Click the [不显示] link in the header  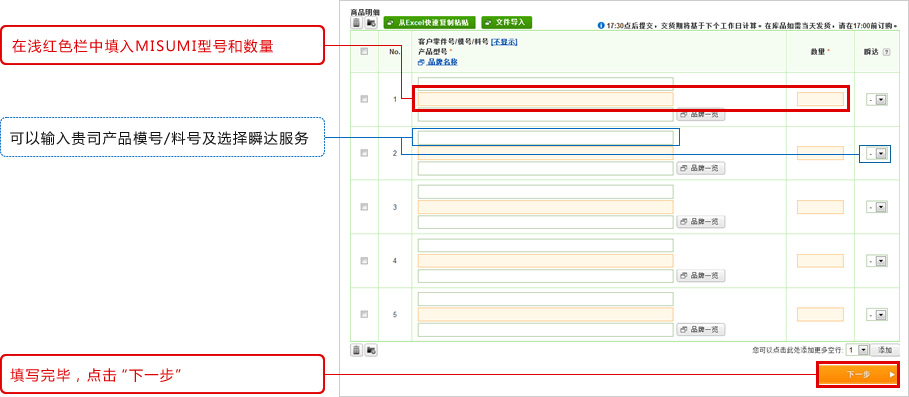[504, 42]
